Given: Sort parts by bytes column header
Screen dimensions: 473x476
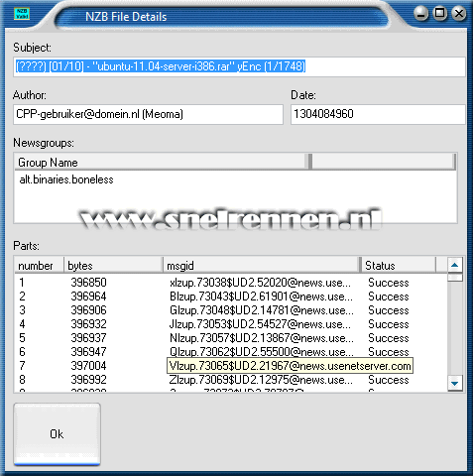Looking at the screenshot, I should 113,266.
